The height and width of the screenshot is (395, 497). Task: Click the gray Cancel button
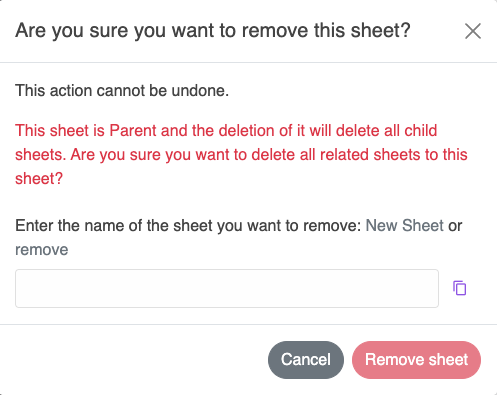pos(306,360)
